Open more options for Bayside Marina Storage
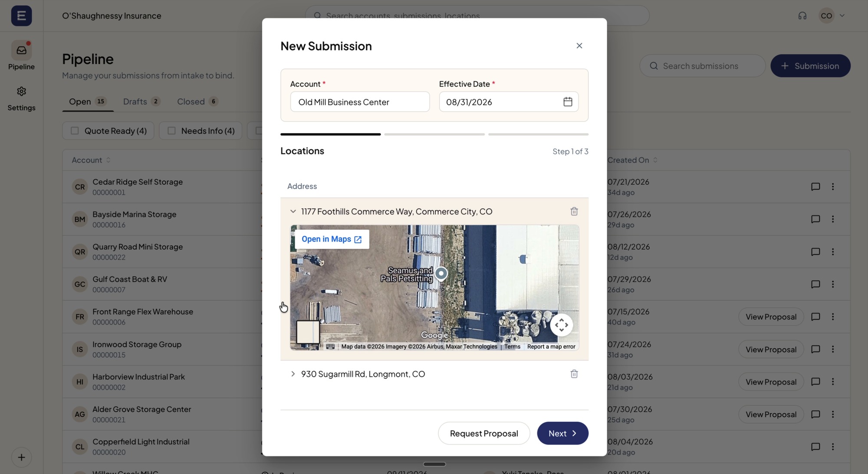This screenshot has height=474, width=868. 832,219
